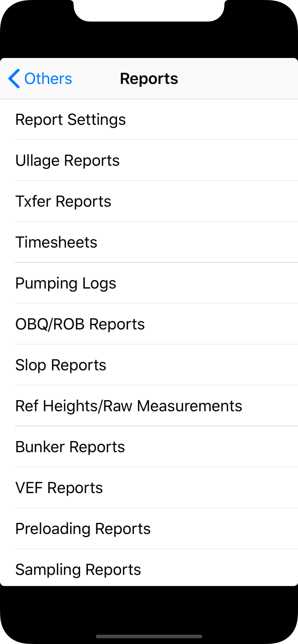
Task: Open Preloading Reports
Action: click(x=83, y=528)
